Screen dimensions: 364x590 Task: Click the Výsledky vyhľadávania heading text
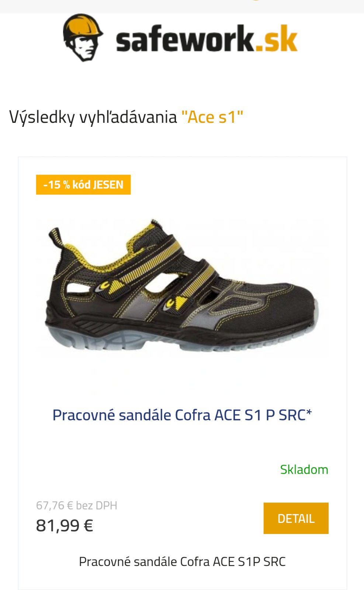point(93,118)
